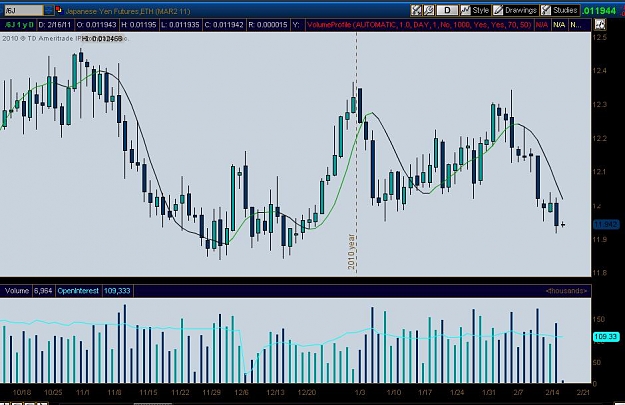Click the D: 2/16/11 date cell
This screenshot has height=405, width=625.
coord(55,25)
